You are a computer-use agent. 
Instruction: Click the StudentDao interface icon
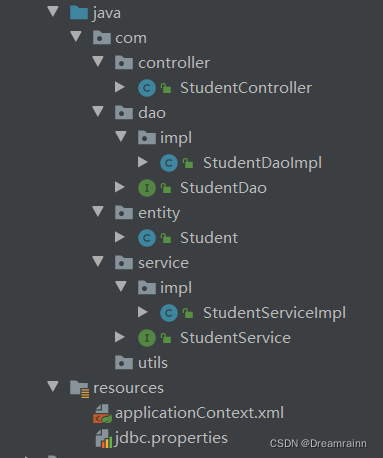[147, 188]
